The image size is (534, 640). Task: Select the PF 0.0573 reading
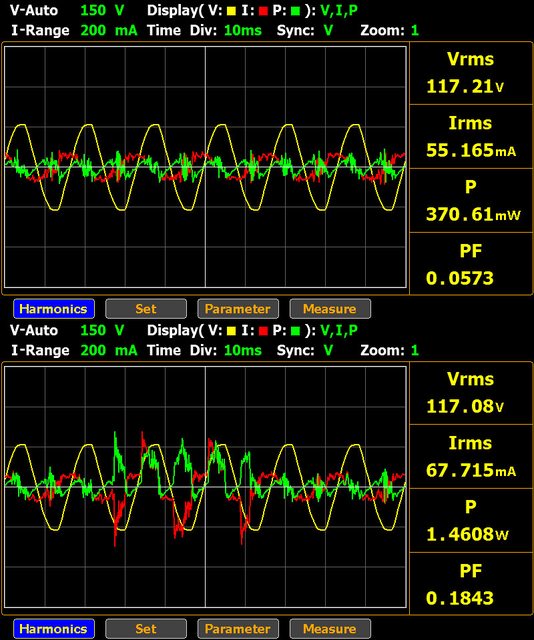pos(471,264)
